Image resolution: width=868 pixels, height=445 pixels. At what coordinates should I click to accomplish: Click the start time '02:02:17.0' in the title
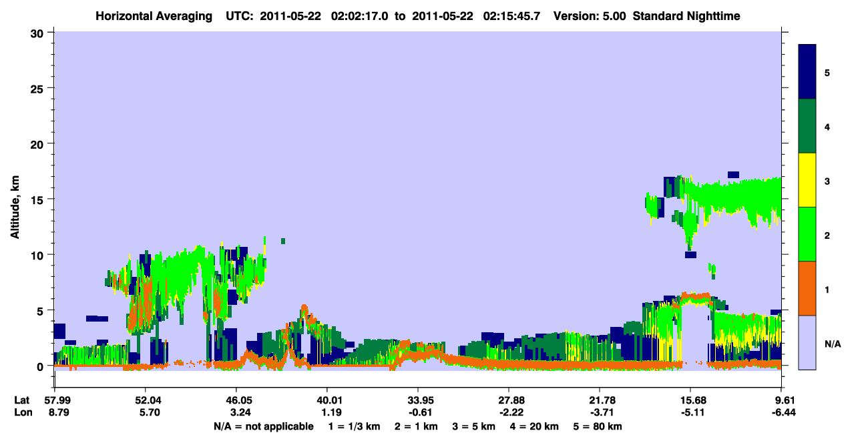pos(365,16)
